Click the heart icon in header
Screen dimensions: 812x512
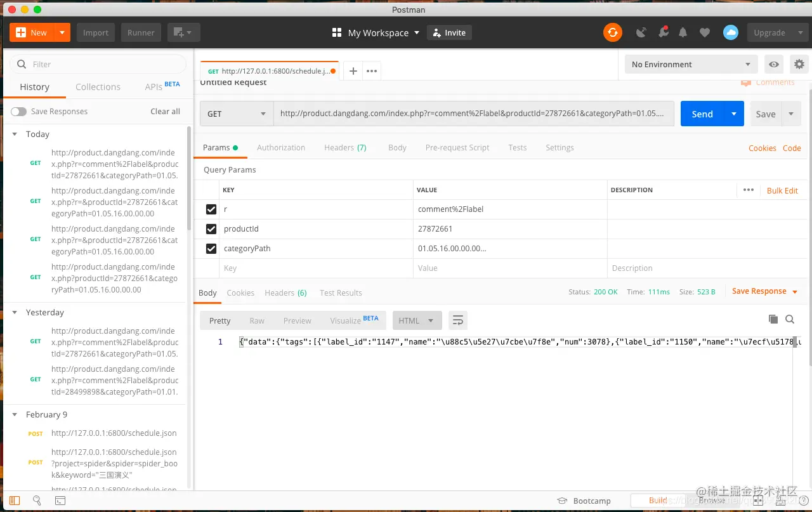[704, 32]
